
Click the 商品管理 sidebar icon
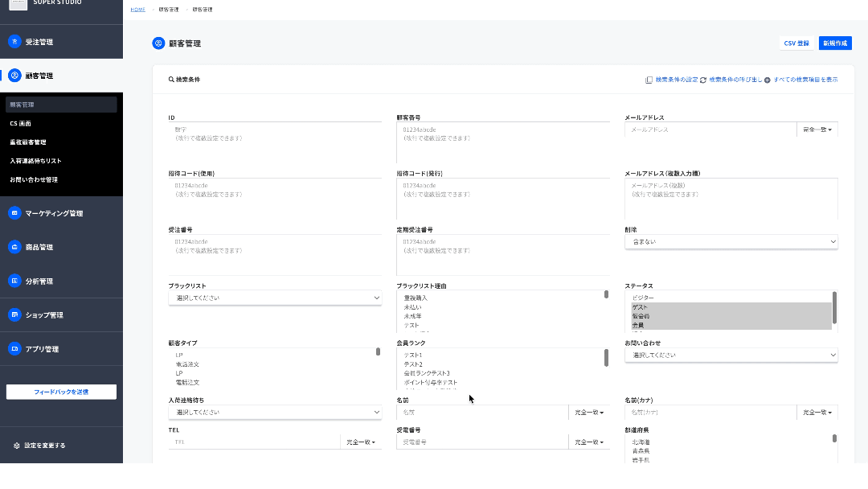click(15, 247)
